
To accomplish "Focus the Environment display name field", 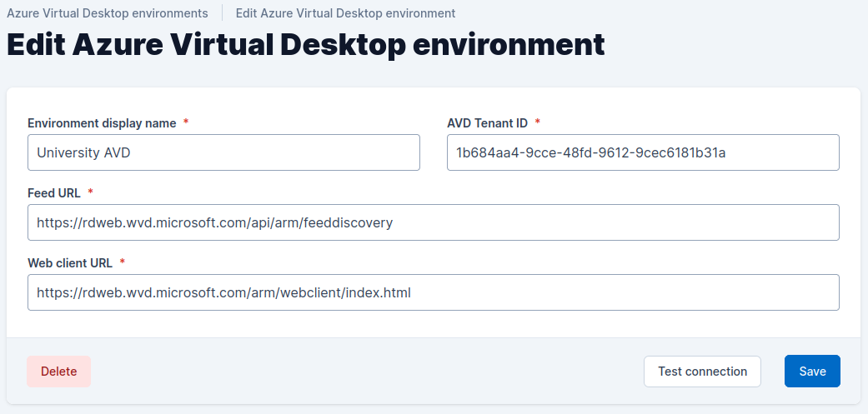I will pos(223,152).
